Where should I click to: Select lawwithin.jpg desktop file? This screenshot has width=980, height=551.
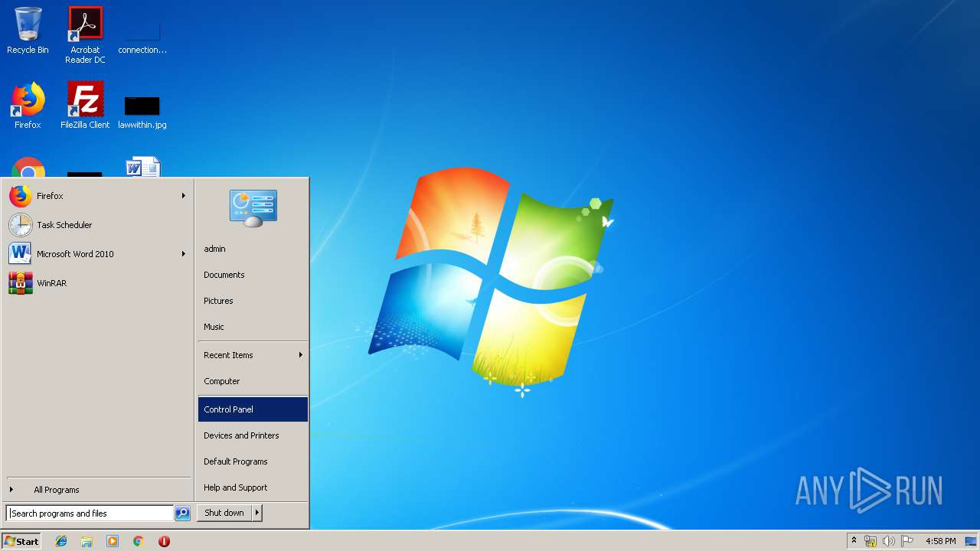pyautogui.click(x=142, y=110)
